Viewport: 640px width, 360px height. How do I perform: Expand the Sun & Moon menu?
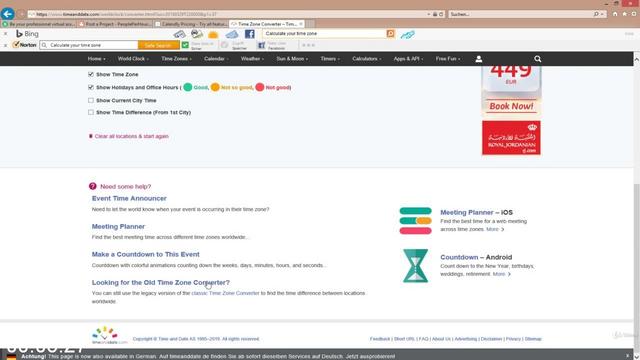pos(292,59)
